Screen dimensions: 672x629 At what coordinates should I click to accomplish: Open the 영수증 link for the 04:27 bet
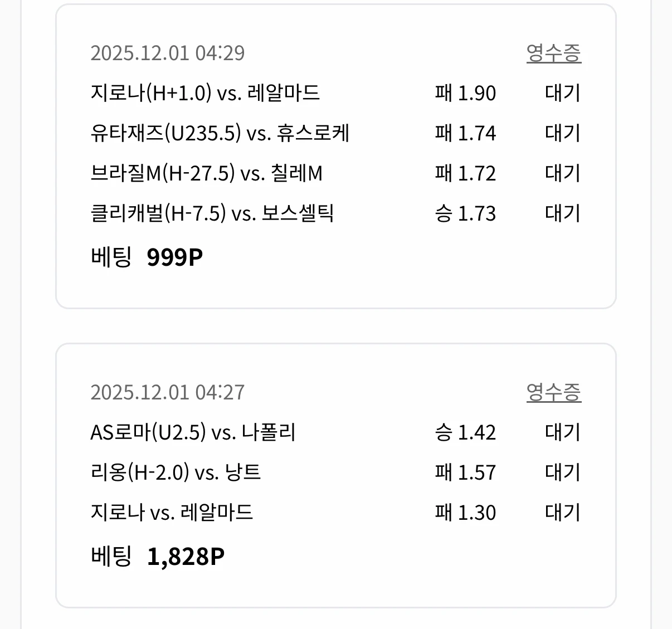(x=554, y=392)
